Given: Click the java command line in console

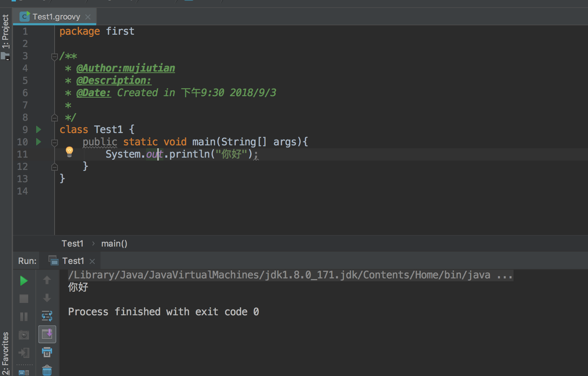Looking at the screenshot, I should pos(291,275).
